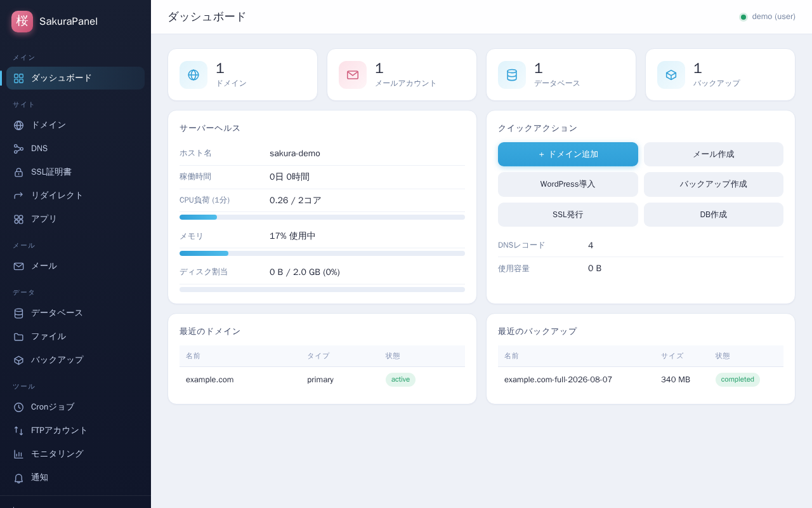This screenshot has height=508, width=812.
Task: Click the globe icon in ドメイン stat card
Action: pos(193,75)
